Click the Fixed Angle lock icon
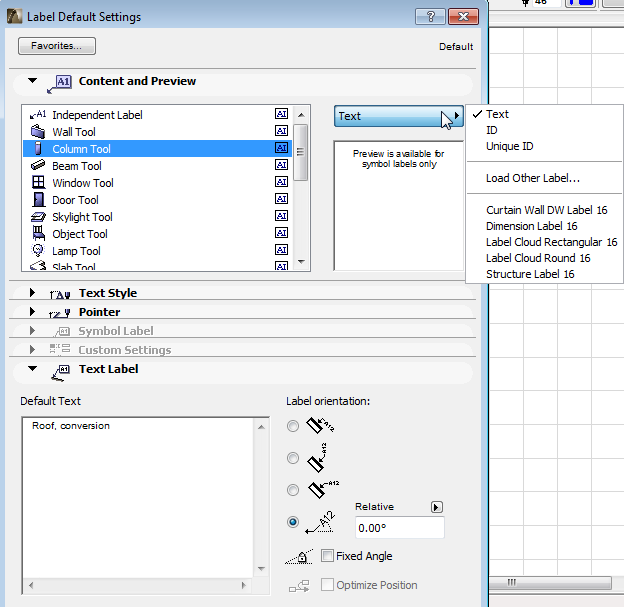624x607 pixels. [x=299, y=556]
